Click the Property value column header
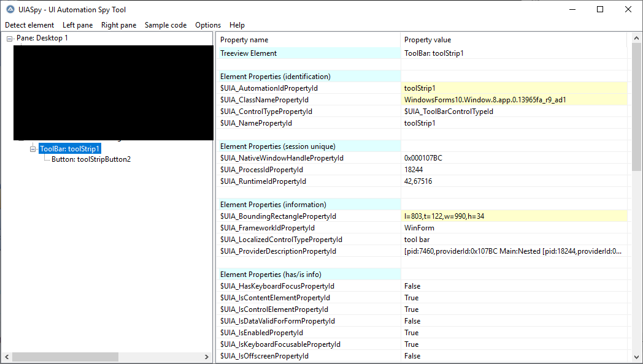 514,40
